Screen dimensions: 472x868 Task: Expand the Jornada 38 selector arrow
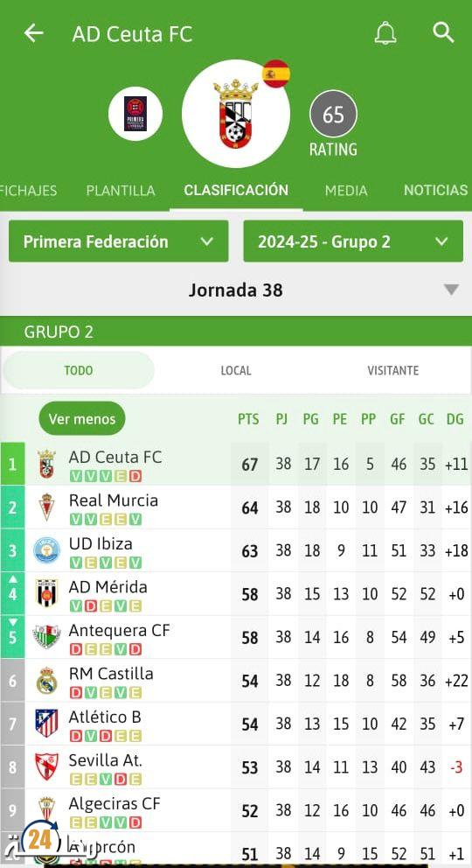(x=452, y=290)
